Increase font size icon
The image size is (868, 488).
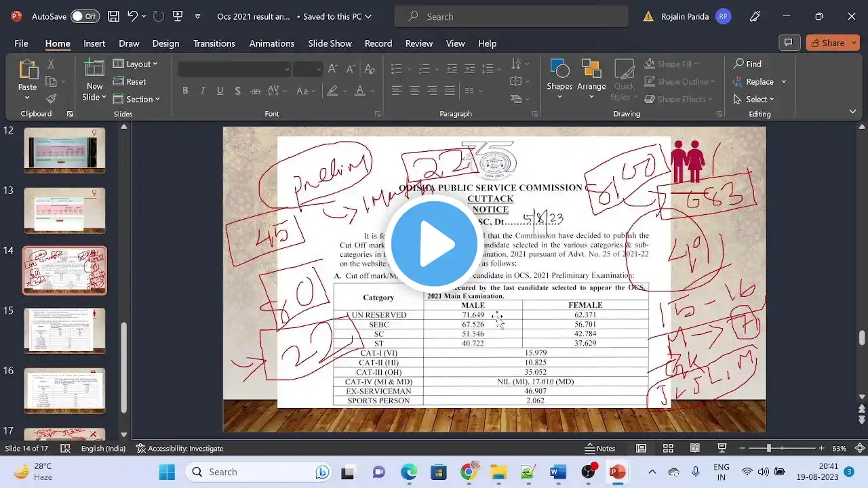click(x=333, y=69)
